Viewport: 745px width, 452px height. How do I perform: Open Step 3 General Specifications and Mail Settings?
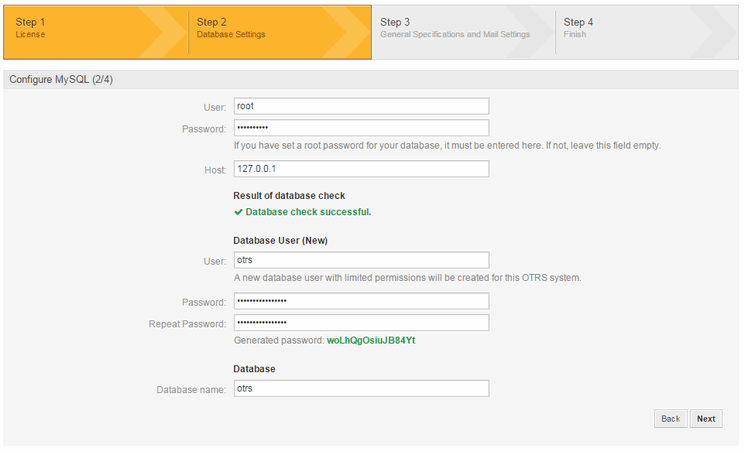(x=455, y=28)
